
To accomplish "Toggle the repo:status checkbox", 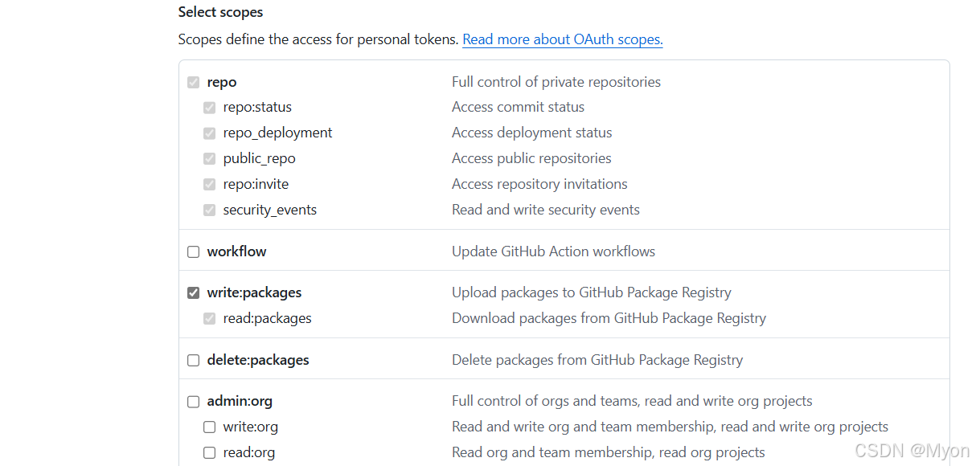I will 209,107.
